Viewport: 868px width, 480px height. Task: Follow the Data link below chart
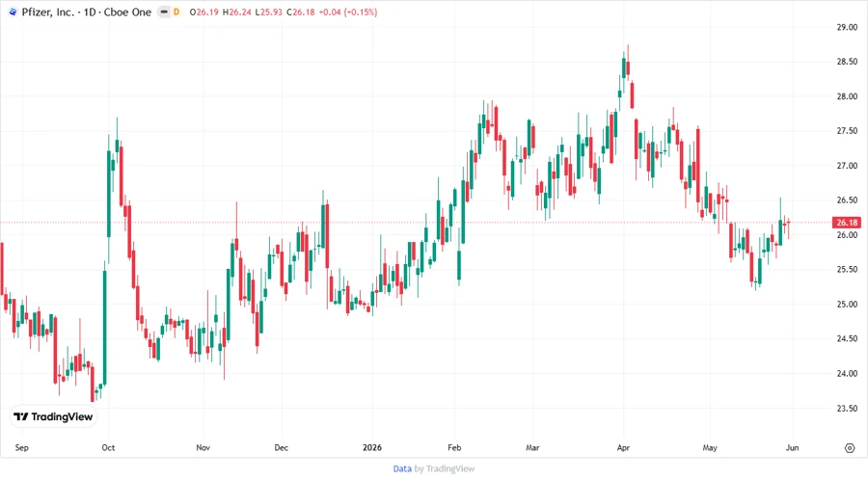402,469
